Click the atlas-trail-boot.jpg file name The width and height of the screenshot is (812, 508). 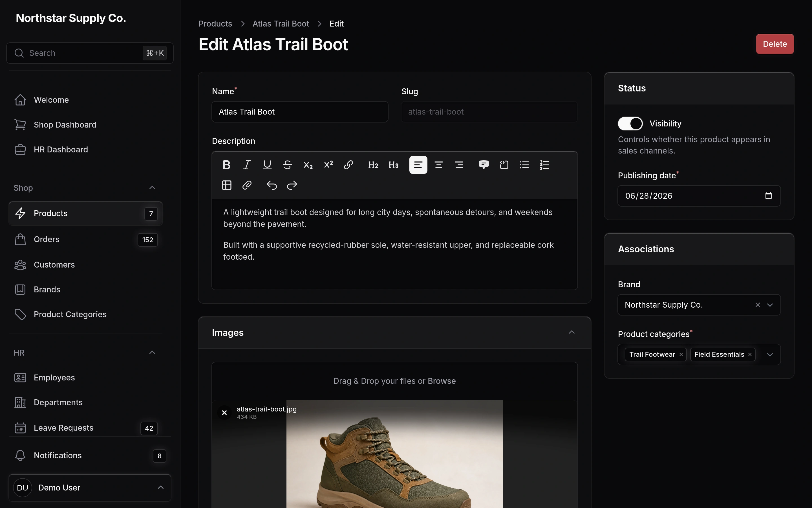point(266,409)
